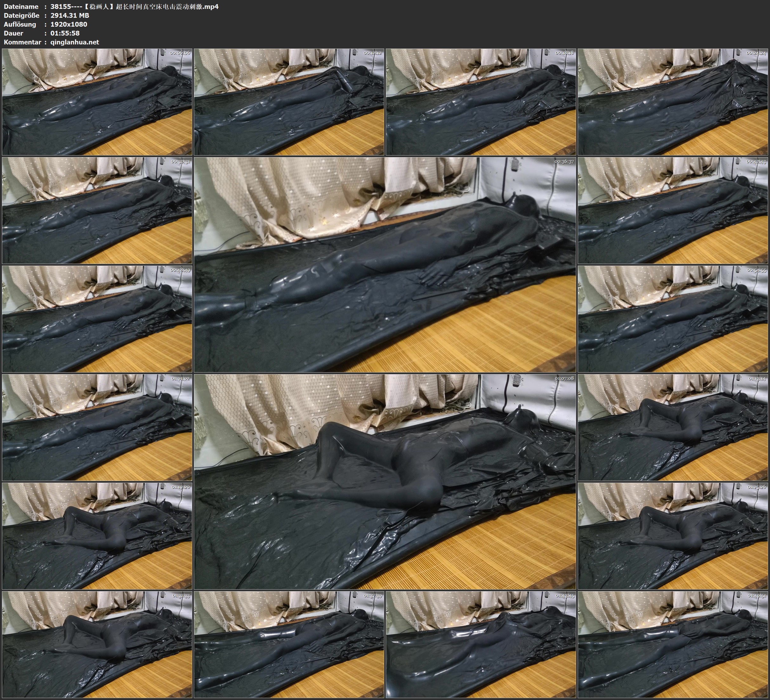Click the .mp4 file name in header
770x700 pixels.
tap(135, 6)
